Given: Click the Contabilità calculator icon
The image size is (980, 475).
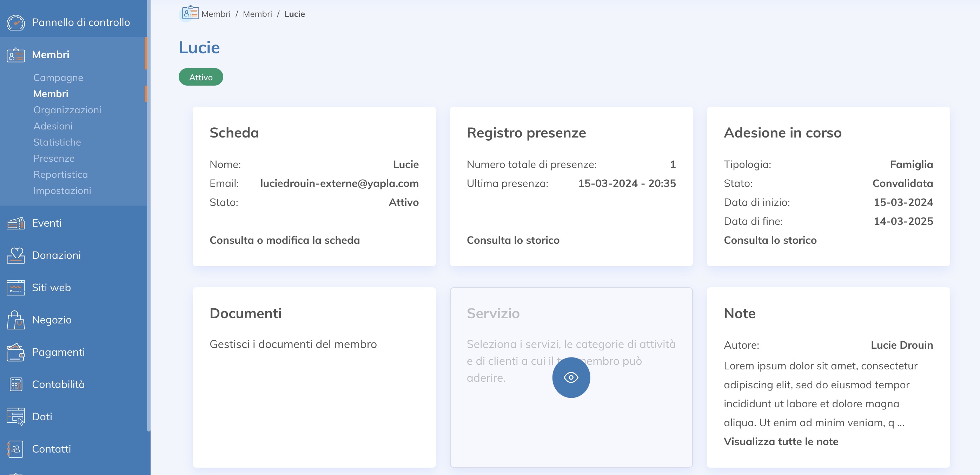Looking at the screenshot, I should coord(15,384).
